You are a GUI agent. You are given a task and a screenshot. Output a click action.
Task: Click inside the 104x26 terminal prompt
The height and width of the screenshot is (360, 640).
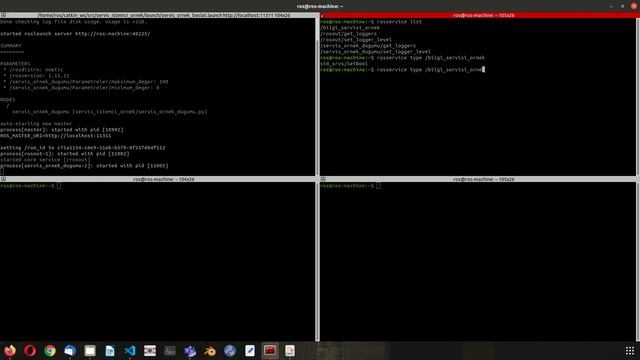pyautogui.click(x=31, y=186)
